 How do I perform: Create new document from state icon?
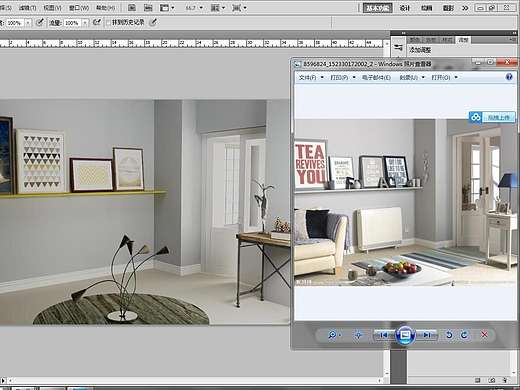(x=478, y=380)
